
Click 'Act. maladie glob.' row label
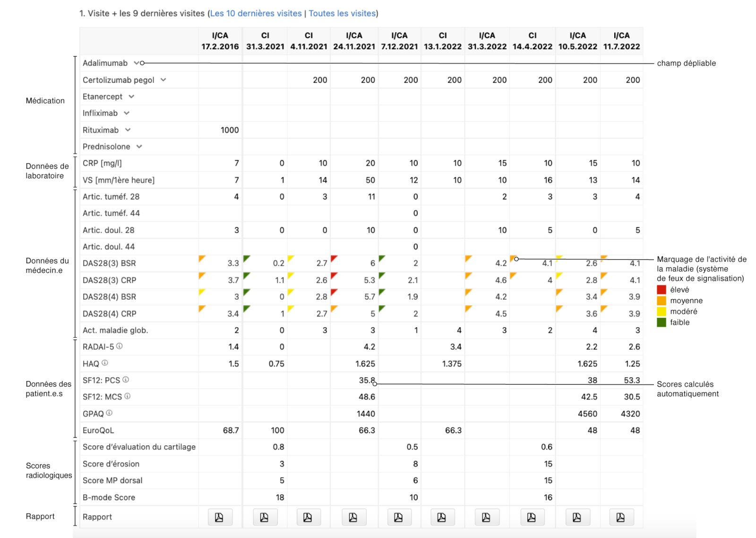pyautogui.click(x=115, y=330)
